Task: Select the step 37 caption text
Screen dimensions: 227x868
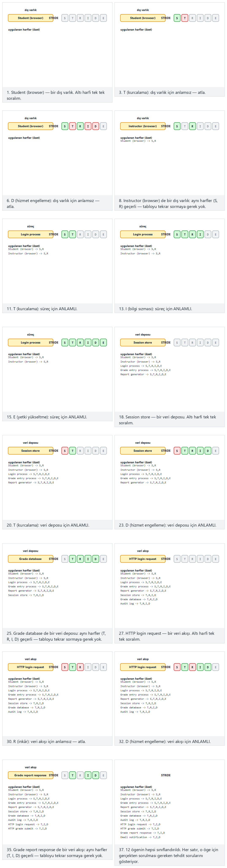Action: tap(169, 855)
